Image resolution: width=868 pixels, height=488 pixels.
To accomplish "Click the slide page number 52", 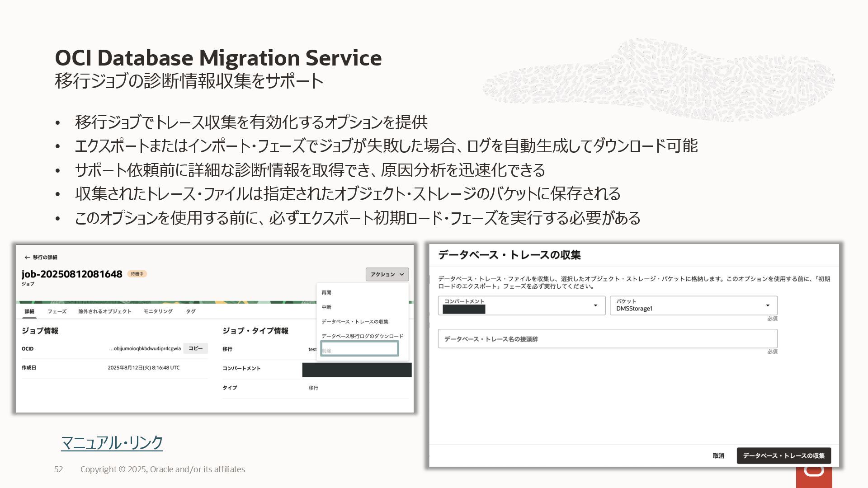I will 59,469.
